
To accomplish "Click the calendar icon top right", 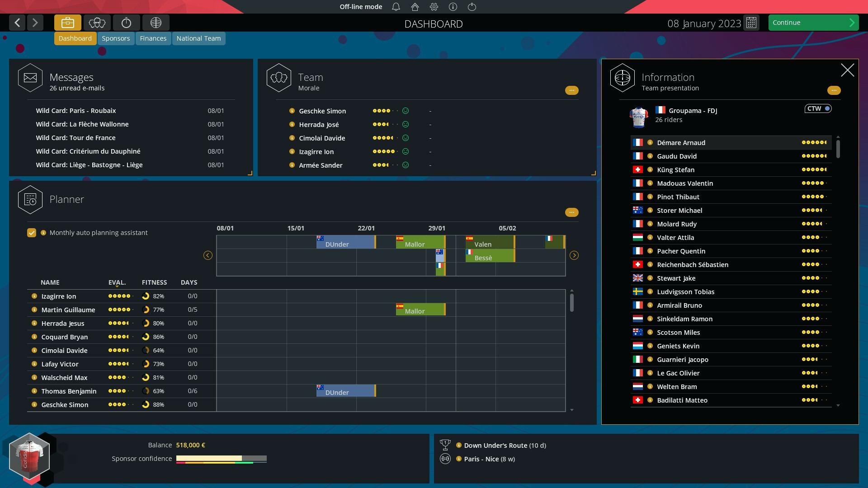I will pos(752,23).
